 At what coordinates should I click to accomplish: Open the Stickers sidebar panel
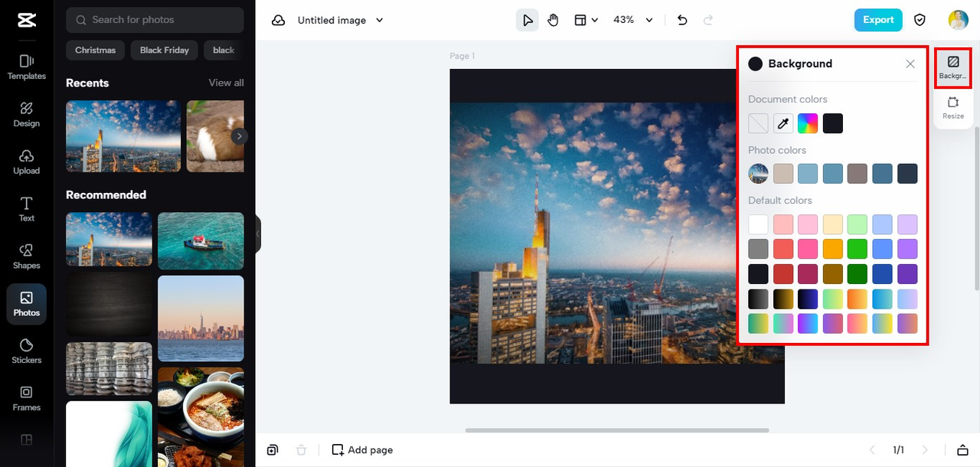tap(26, 351)
